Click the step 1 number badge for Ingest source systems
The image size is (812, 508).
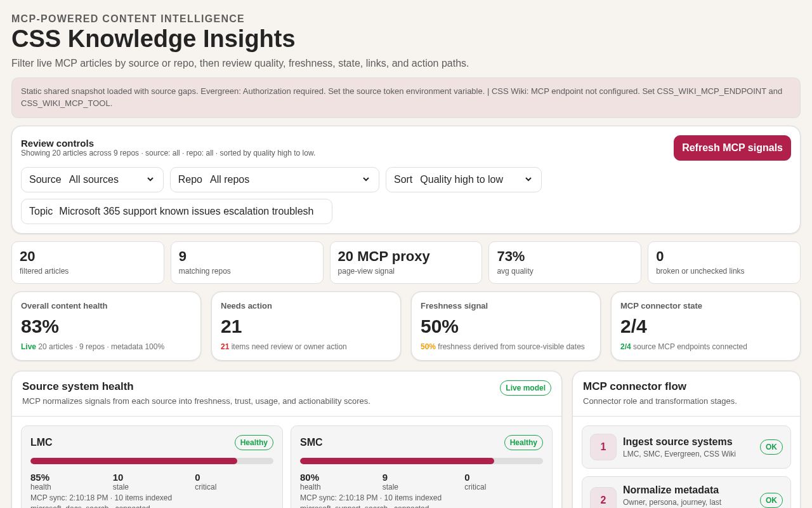[603, 447]
